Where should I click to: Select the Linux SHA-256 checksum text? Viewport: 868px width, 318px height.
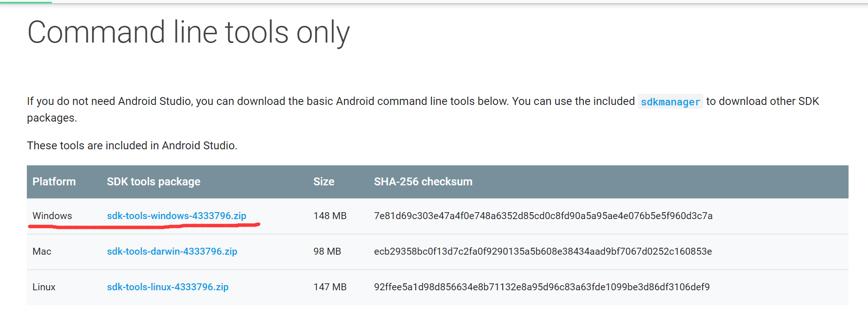point(542,287)
